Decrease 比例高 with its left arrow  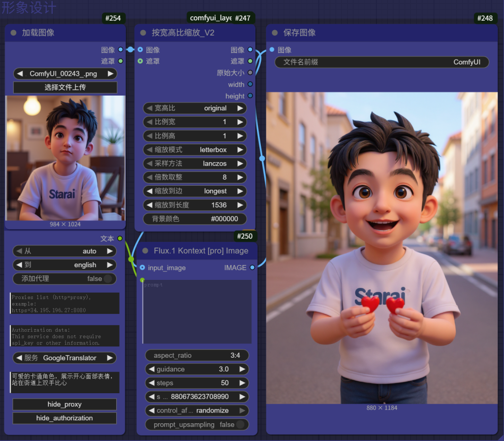coord(150,136)
